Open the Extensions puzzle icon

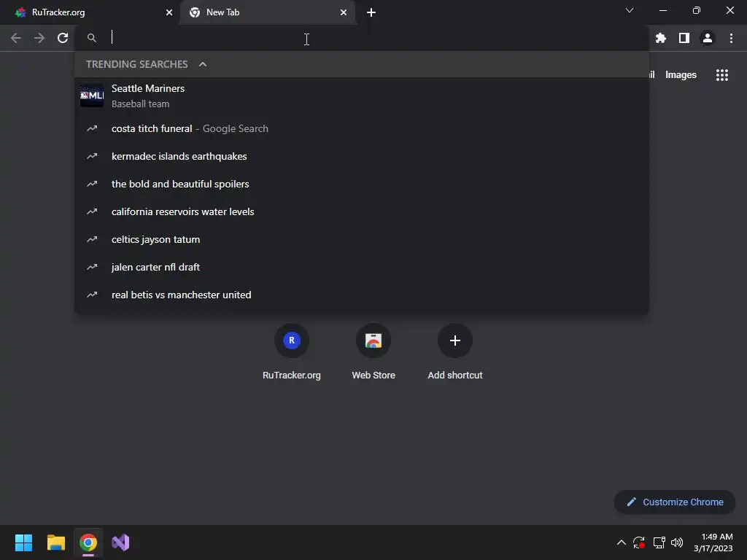click(x=661, y=38)
